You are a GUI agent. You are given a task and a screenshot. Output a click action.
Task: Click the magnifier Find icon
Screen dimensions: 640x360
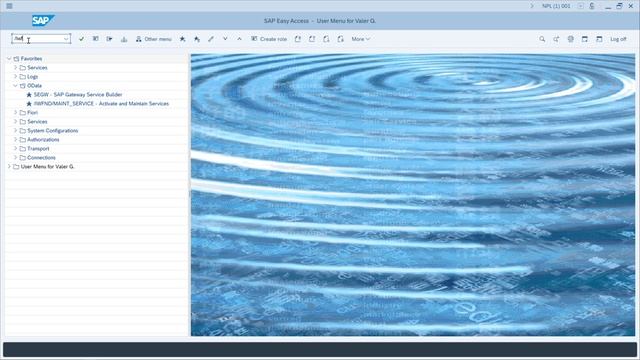point(542,39)
